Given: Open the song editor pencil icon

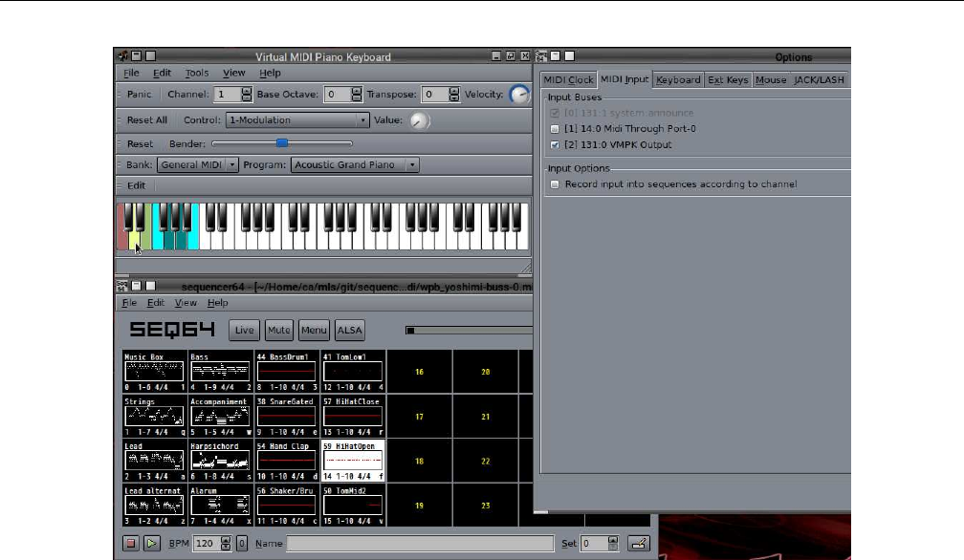Looking at the screenshot, I should (639, 544).
